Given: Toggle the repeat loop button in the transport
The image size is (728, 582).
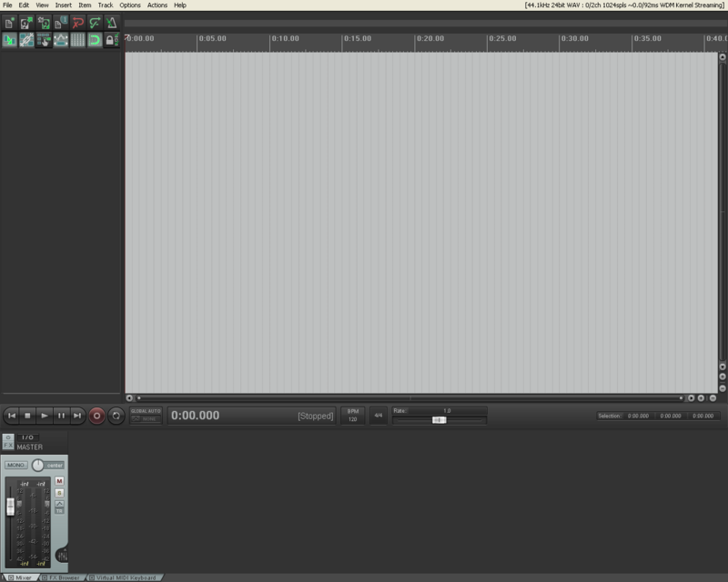Looking at the screenshot, I should (x=116, y=416).
